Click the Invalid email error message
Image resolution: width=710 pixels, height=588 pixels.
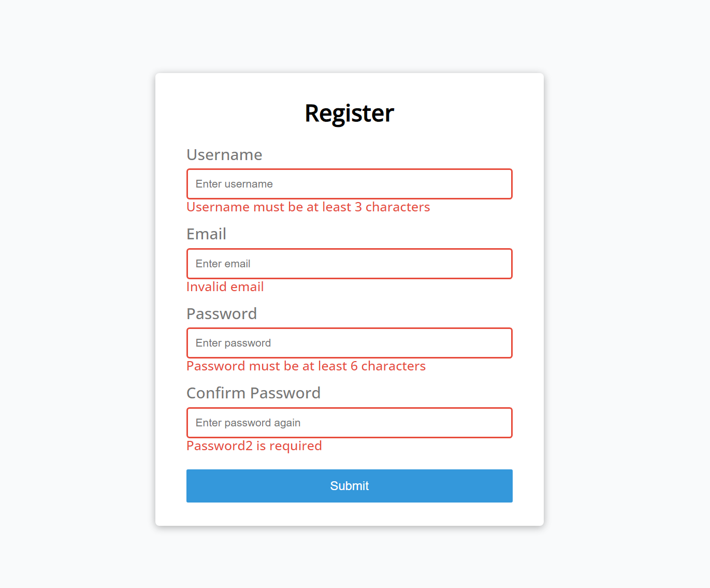[x=225, y=286]
